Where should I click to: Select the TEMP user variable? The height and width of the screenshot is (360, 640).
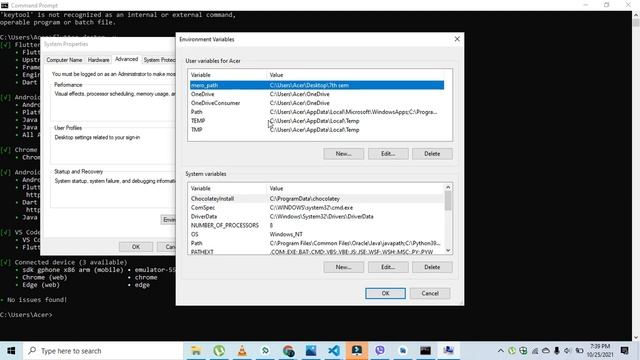click(x=317, y=121)
